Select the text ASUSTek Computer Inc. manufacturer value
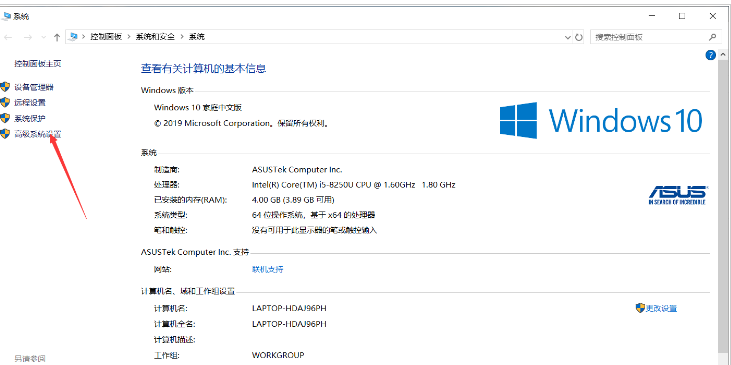The image size is (731, 365). (x=297, y=170)
